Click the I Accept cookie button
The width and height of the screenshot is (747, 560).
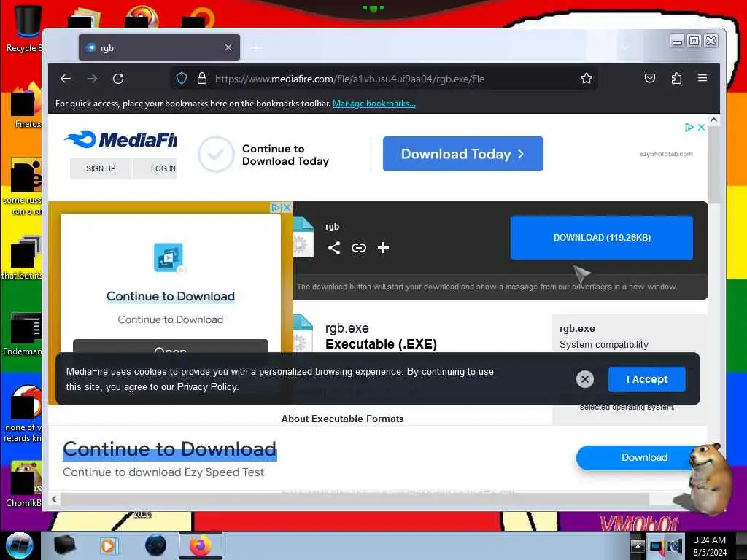point(647,379)
